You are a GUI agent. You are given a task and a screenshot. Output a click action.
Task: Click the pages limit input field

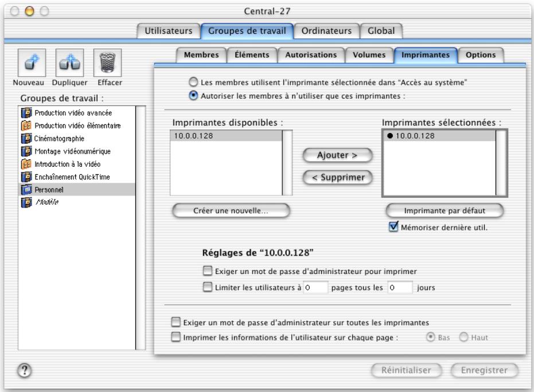click(315, 288)
